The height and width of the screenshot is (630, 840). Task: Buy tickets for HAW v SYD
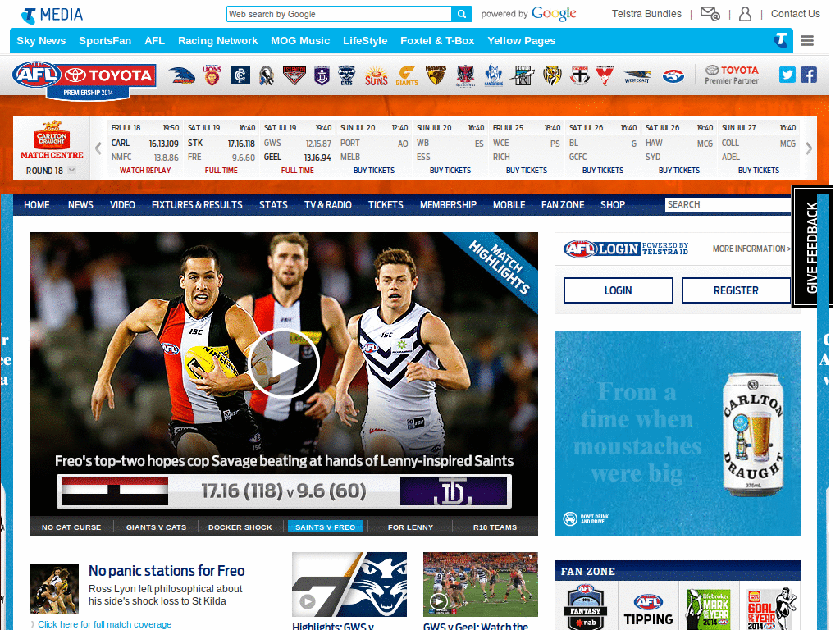(679, 171)
